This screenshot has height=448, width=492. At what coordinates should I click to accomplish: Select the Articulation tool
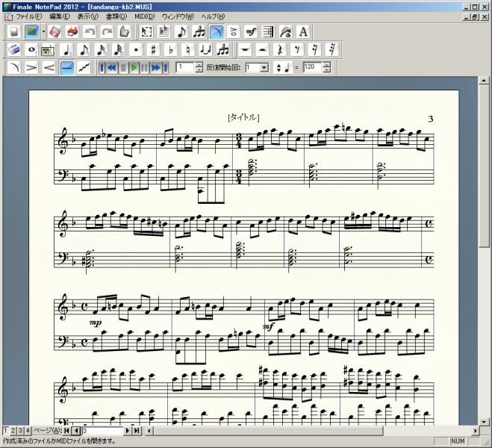tap(234, 31)
